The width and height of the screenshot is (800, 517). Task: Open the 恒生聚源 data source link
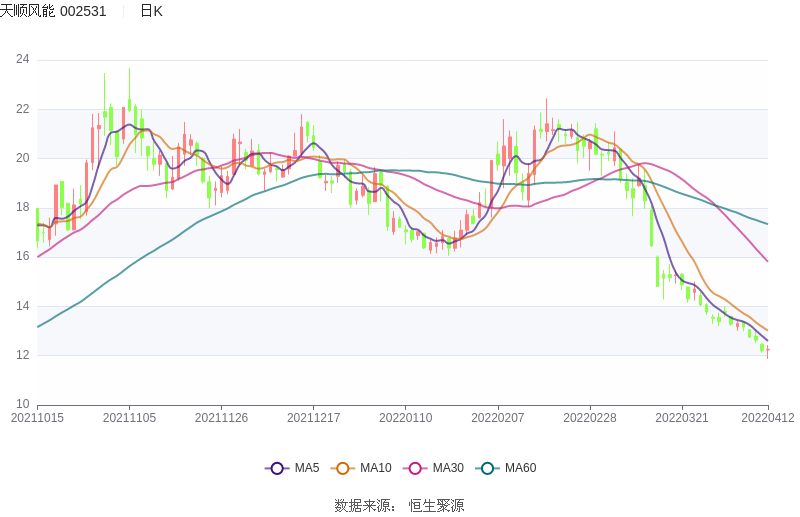[x=436, y=505]
